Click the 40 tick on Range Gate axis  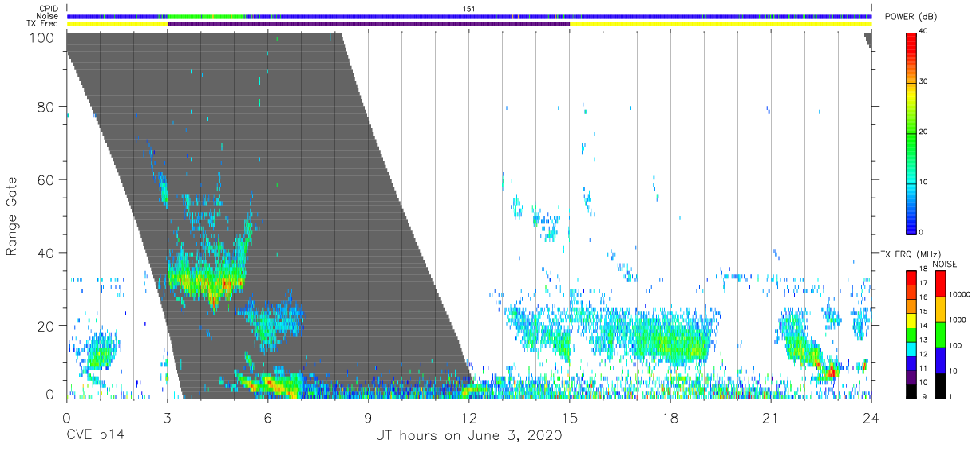pyautogui.click(x=45, y=253)
